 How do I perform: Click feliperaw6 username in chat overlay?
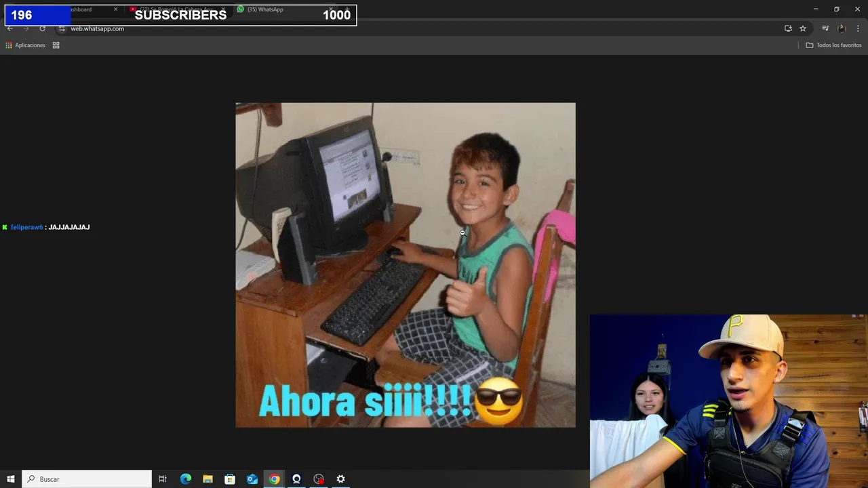pos(26,227)
